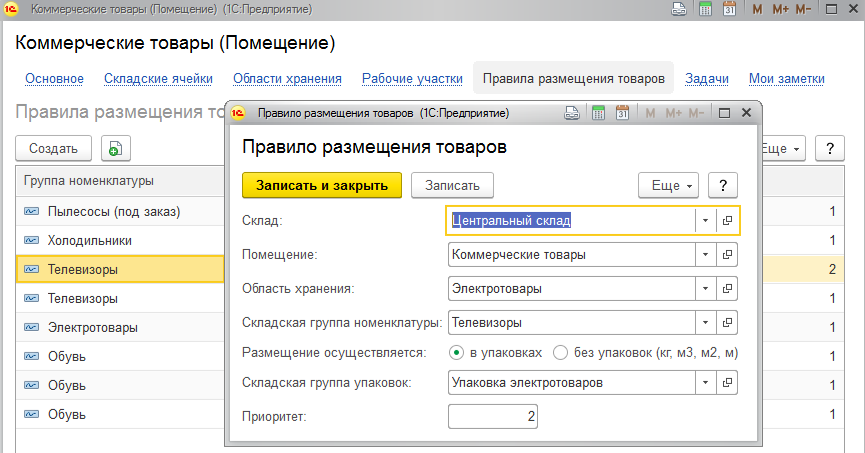Screen dimensions: 865x453
Task: Click open-form icon for Область хранения field
Action: click(728, 289)
